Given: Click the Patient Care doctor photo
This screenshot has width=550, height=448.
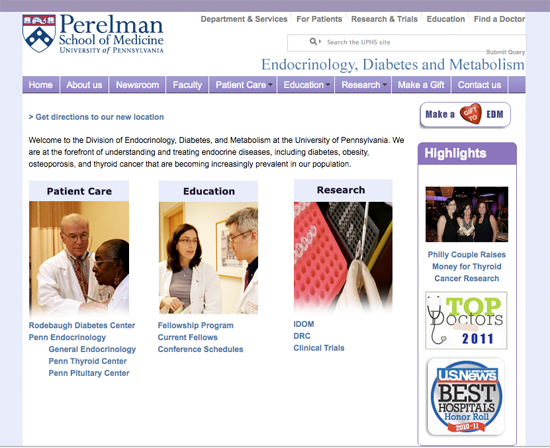Looking at the screenshot, I should 79,258.
